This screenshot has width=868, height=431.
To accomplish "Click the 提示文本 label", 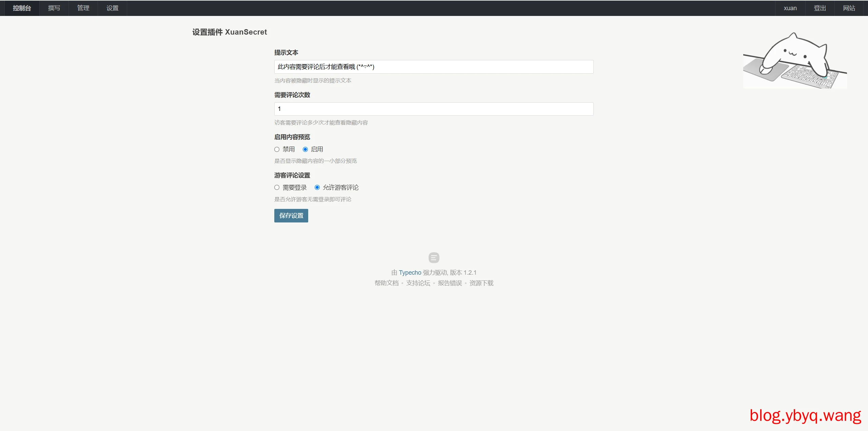I will pyautogui.click(x=286, y=53).
